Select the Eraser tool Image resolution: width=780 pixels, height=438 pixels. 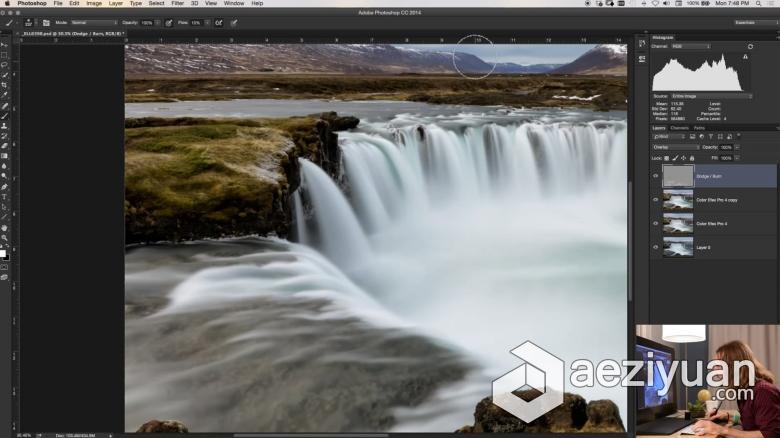point(4,146)
